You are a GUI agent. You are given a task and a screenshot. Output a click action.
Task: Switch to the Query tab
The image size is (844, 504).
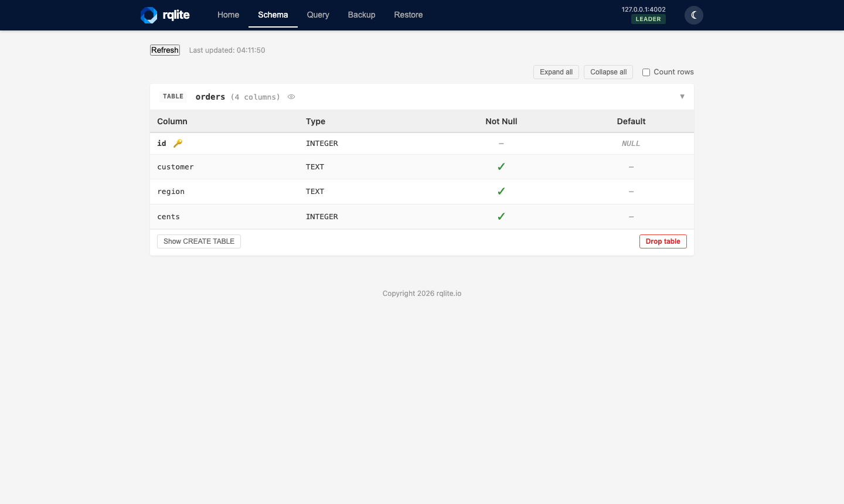pyautogui.click(x=318, y=15)
